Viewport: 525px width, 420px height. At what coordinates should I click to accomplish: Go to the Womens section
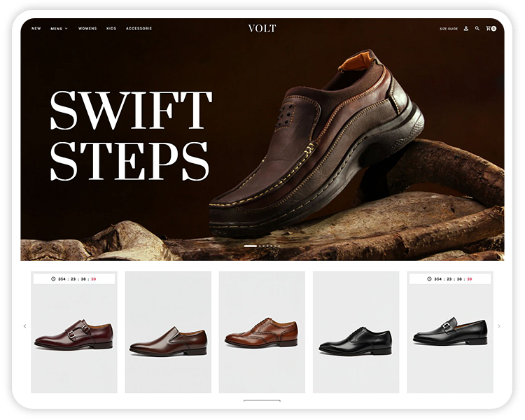(87, 29)
